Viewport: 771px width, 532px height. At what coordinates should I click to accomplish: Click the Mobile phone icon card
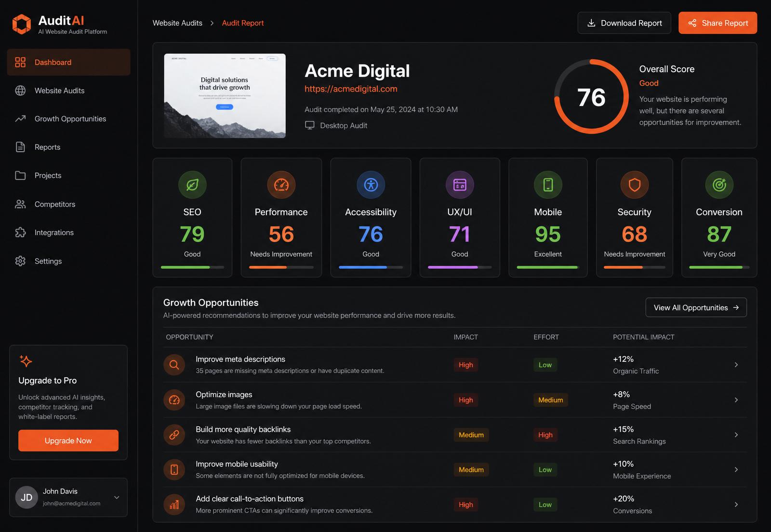548,185
